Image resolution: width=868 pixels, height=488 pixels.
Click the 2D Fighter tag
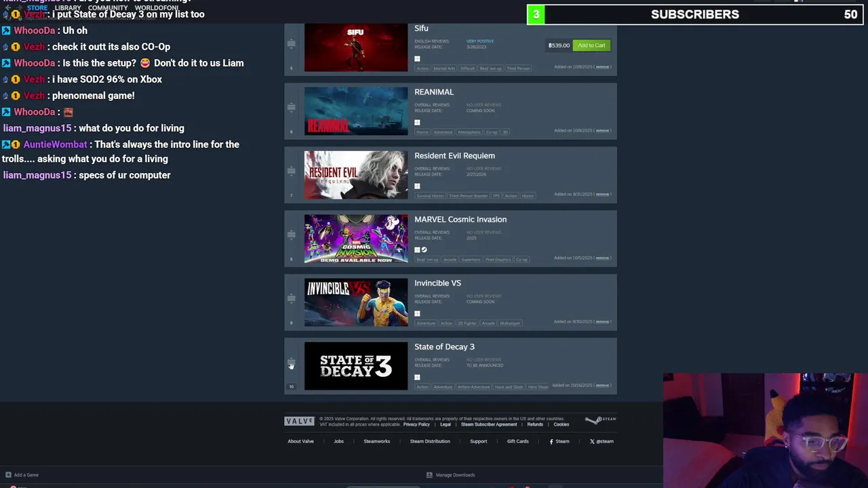tap(467, 323)
